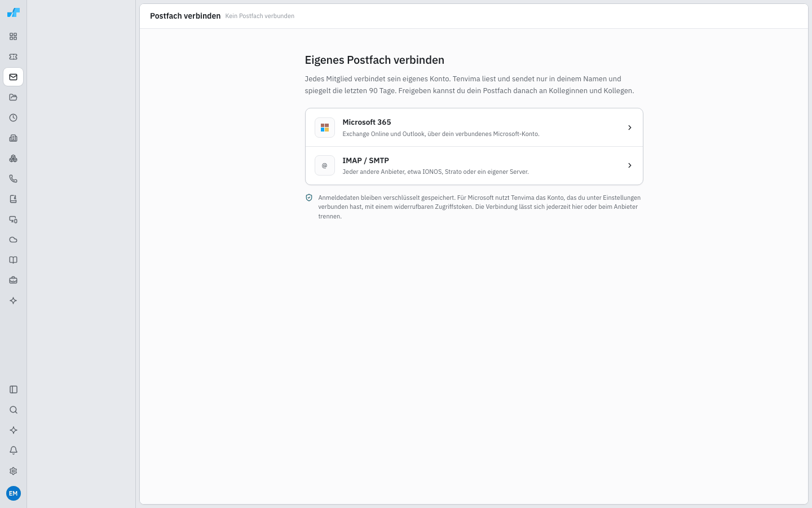Click the 'Anmeldedaten bleiben verschlüsselt' note
The height and width of the screenshot is (508, 812).
pos(479,207)
